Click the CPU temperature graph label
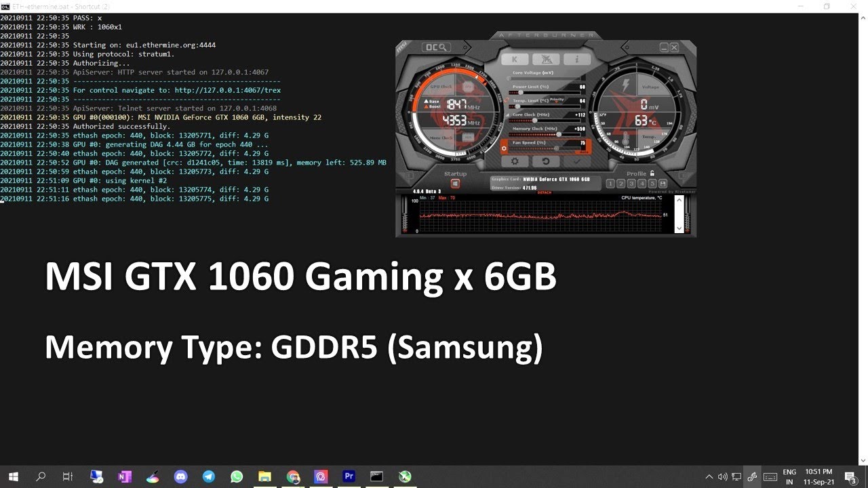The height and width of the screenshot is (488, 868). click(642, 198)
